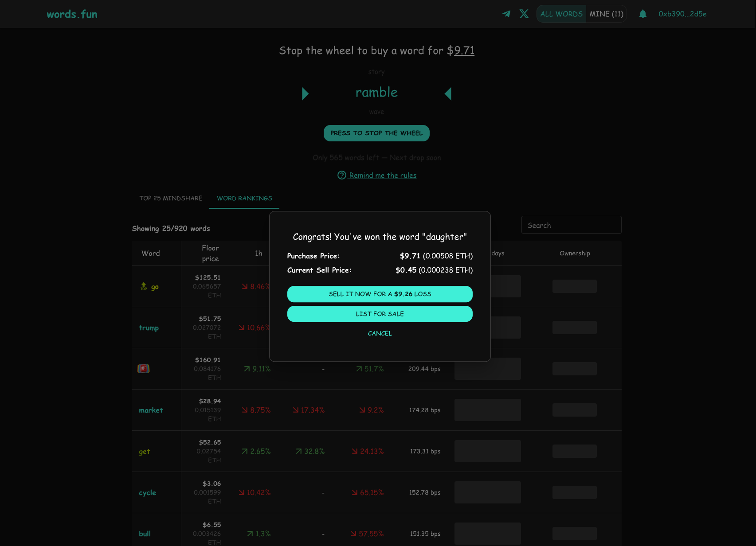Viewport: 756px width, 546px height.
Task: Switch to ALL WORDS view
Action: (561, 14)
